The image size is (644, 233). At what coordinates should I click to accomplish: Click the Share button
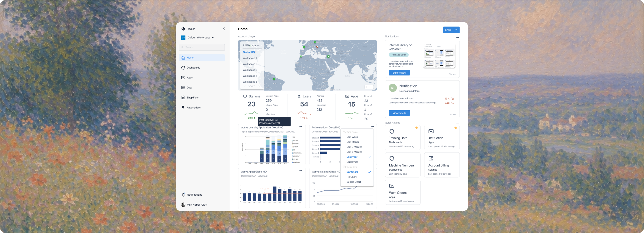(x=448, y=30)
